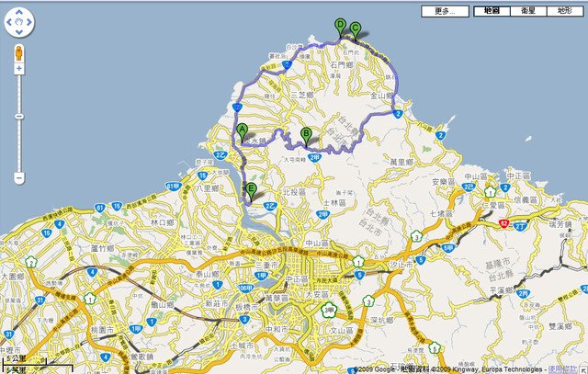
Task: Click the 安樂區 map label
Action: [443, 182]
